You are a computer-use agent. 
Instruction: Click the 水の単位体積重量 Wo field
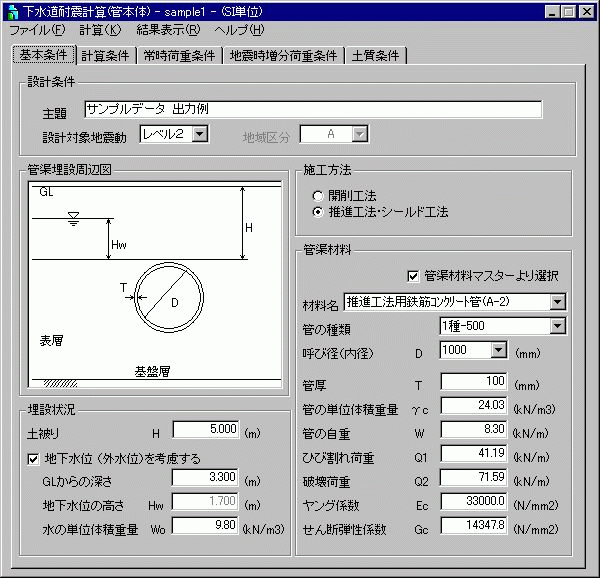tap(205, 526)
